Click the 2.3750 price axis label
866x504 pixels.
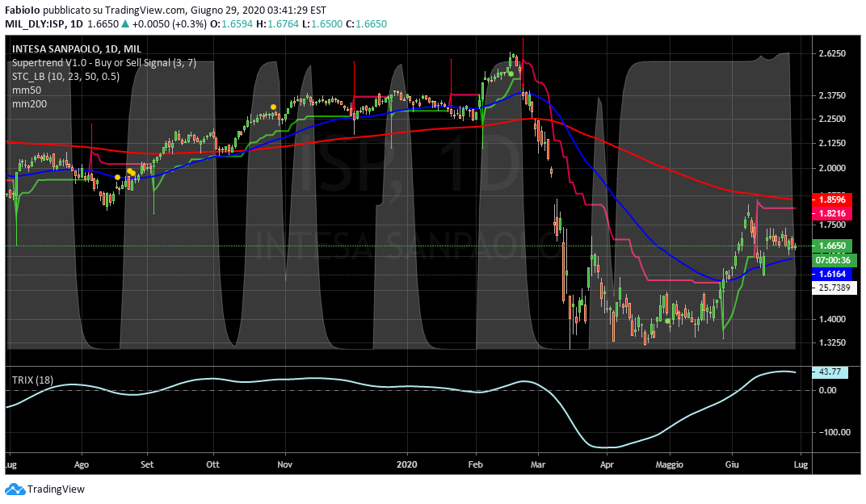coord(832,95)
